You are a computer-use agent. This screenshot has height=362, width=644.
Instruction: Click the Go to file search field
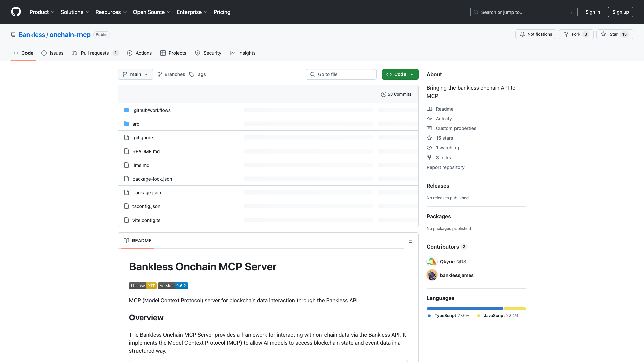click(341, 74)
